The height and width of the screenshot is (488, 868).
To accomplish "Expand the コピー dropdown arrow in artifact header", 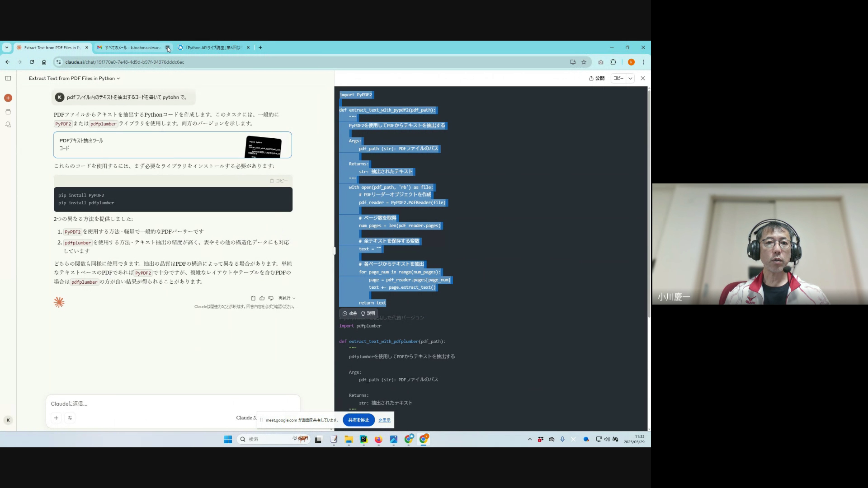I will (630, 78).
